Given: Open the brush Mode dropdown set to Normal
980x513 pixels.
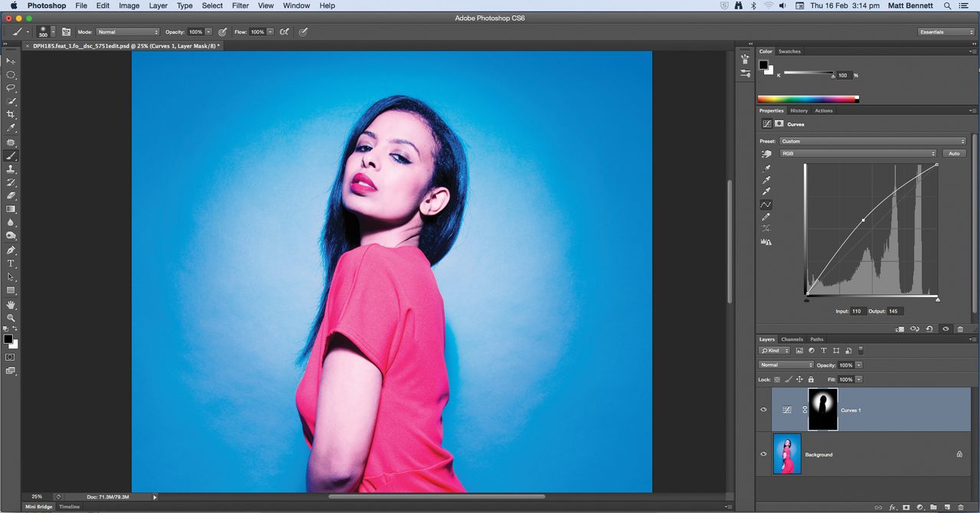Looking at the screenshot, I should click(x=128, y=32).
